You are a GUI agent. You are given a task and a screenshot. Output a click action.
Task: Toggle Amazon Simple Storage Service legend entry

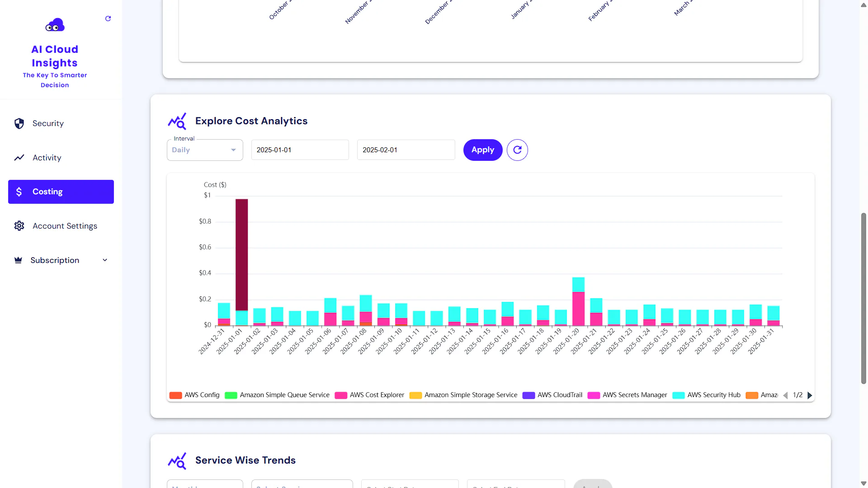click(463, 395)
